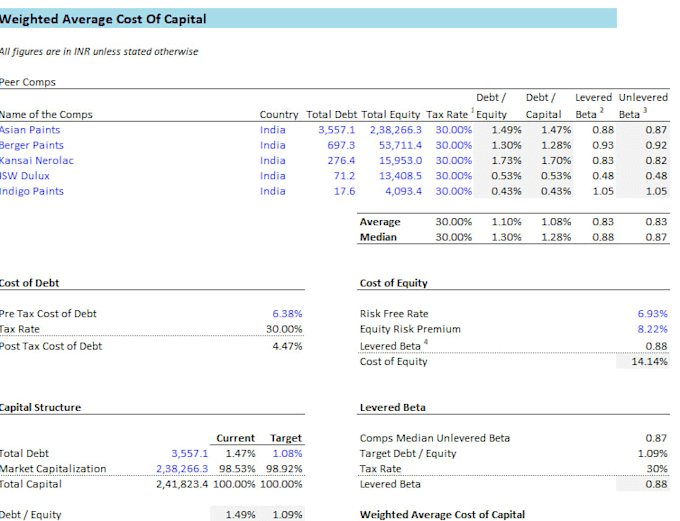Click the Average Debt/Equity value 1.10%

pos(506,222)
